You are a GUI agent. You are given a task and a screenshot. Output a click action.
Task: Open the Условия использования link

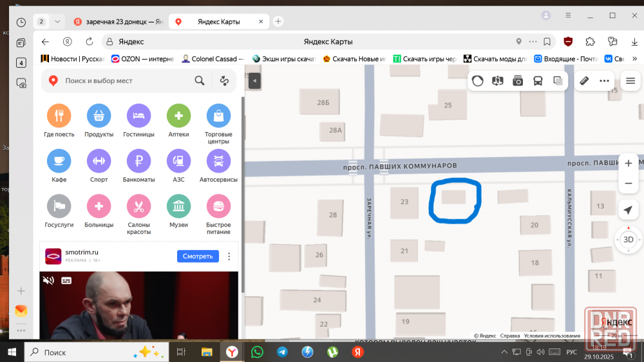[x=552, y=336]
